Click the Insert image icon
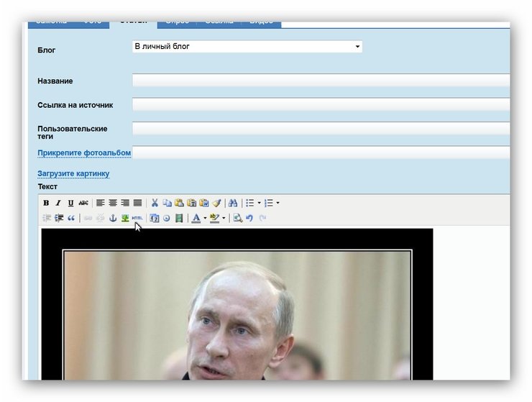532x402 pixels. [x=124, y=219]
